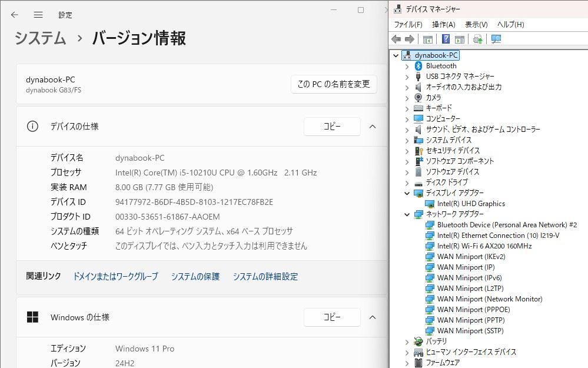Expand the ソフトウェア コンポーネント category
The width and height of the screenshot is (588, 368).
coord(407,162)
